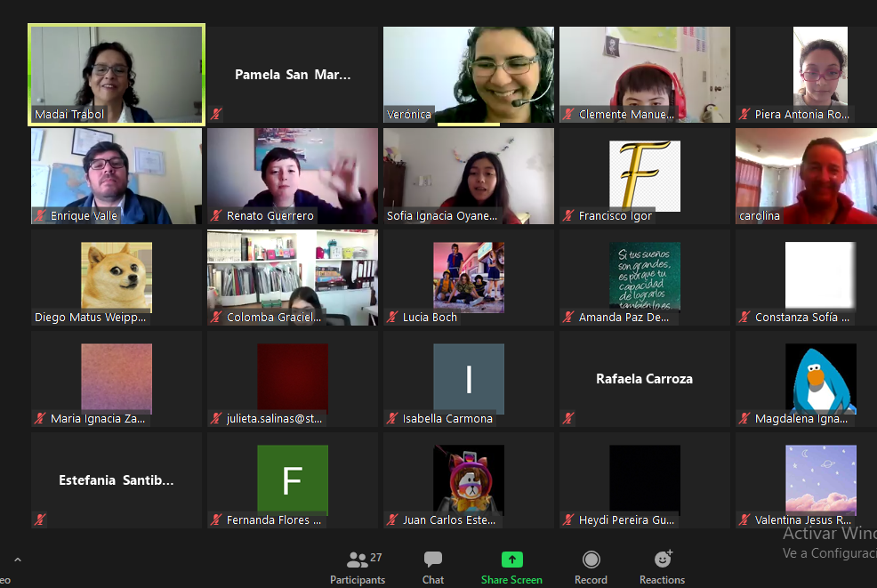Click muted mic icon on Francisco Igor
The width and height of the screenshot is (877, 588).
pyautogui.click(x=568, y=216)
